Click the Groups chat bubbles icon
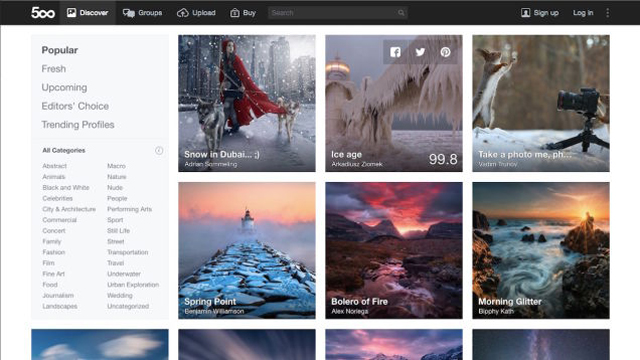 [129, 13]
